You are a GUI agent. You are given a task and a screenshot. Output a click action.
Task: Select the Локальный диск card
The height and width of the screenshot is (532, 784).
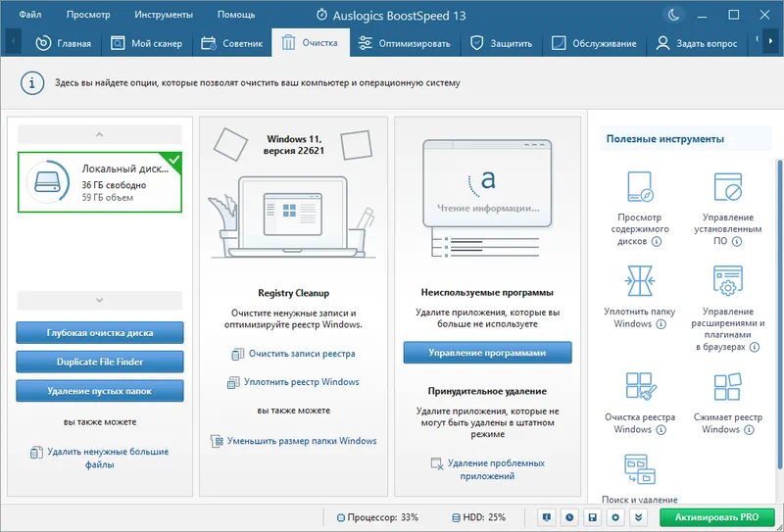pyautogui.click(x=100, y=182)
